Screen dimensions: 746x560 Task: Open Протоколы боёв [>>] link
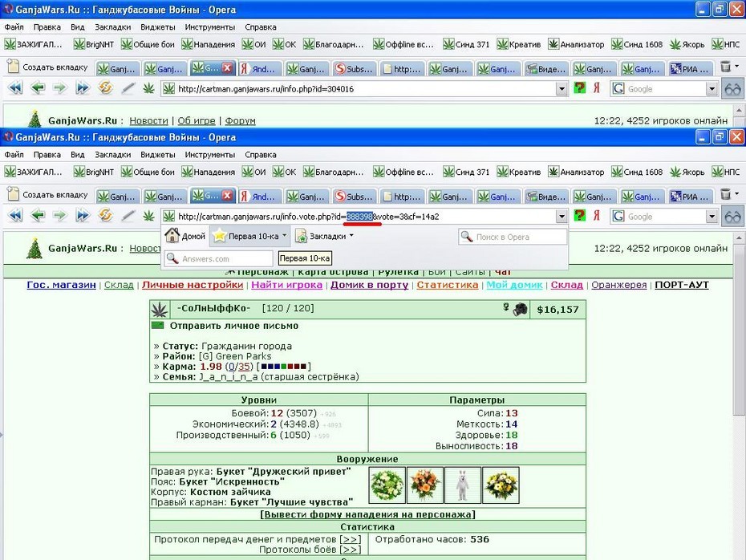point(351,550)
